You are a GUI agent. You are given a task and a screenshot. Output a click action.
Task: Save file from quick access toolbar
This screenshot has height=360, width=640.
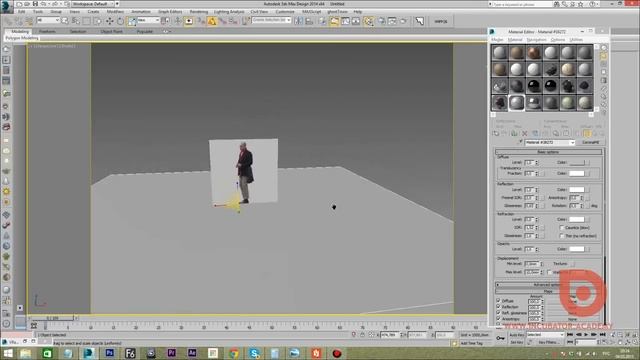(35, 4)
